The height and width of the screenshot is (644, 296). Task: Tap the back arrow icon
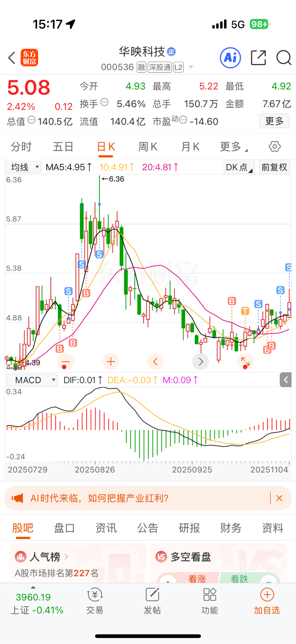pyautogui.click(x=12, y=58)
